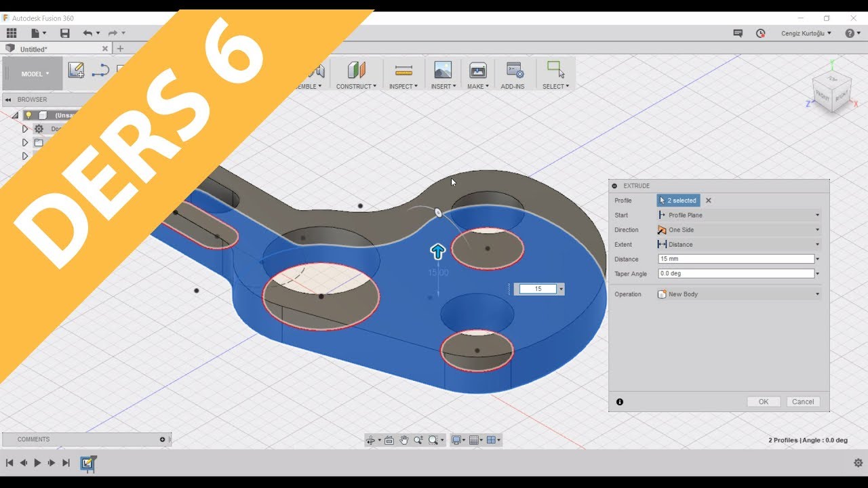This screenshot has width=868, height=488.
Task: Open the INSERT menu
Action: coord(443,86)
